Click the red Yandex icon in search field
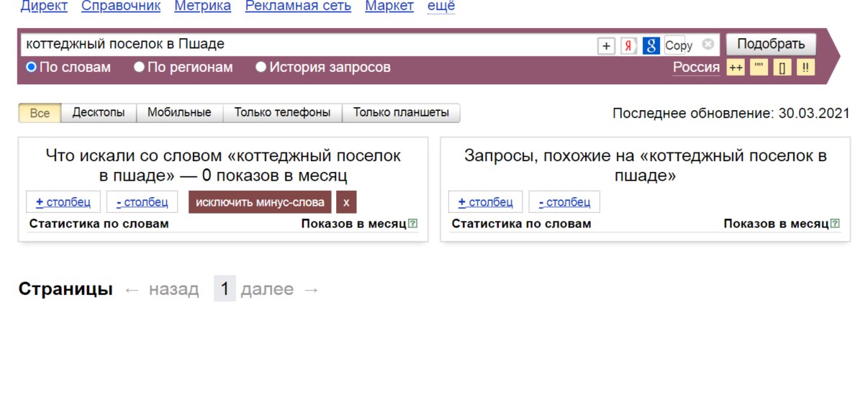The image size is (868, 400). pyautogui.click(x=629, y=45)
